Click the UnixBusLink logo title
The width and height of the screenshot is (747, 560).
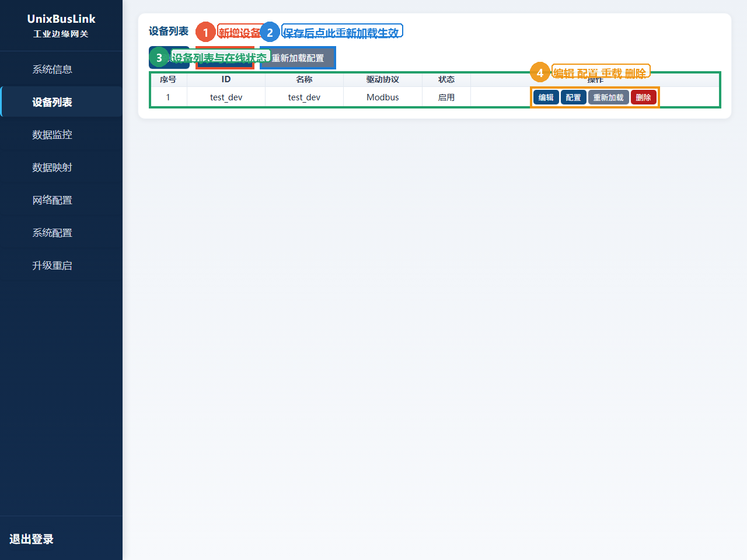(x=61, y=19)
